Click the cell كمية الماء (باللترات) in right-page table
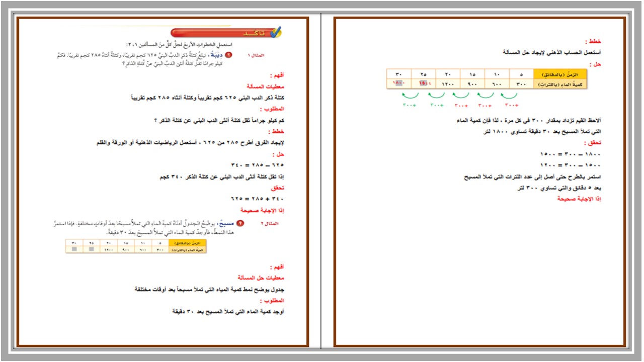644x362 pixels. pos(560,84)
